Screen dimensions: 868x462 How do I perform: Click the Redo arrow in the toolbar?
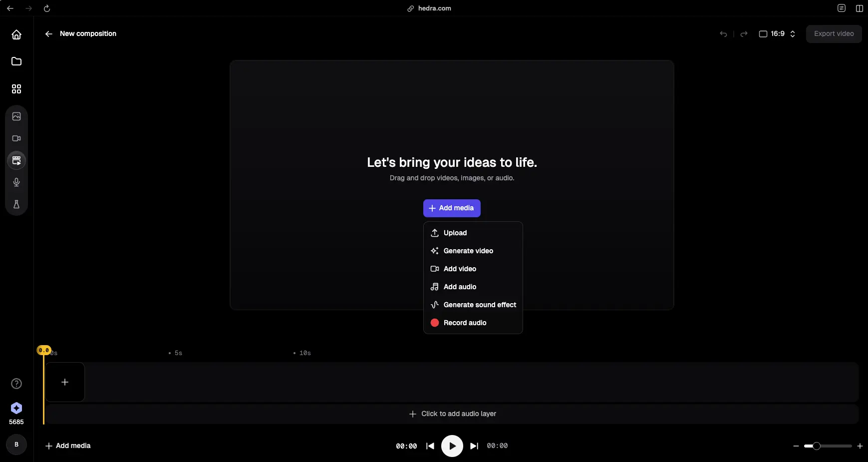(x=743, y=34)
